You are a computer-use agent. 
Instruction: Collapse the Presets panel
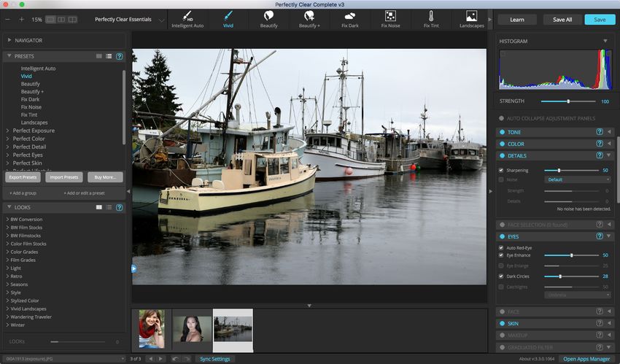point(9,56)
